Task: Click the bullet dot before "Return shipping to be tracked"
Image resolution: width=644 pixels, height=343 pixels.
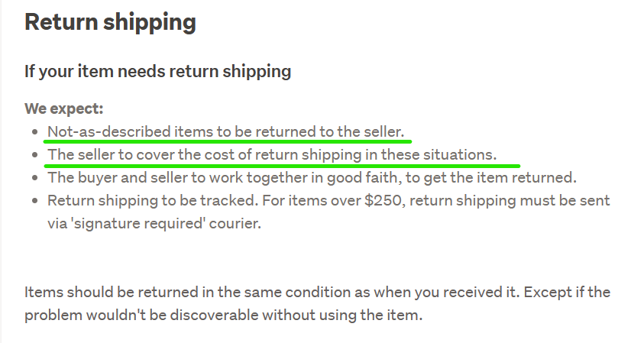Action: click(35, 202)
